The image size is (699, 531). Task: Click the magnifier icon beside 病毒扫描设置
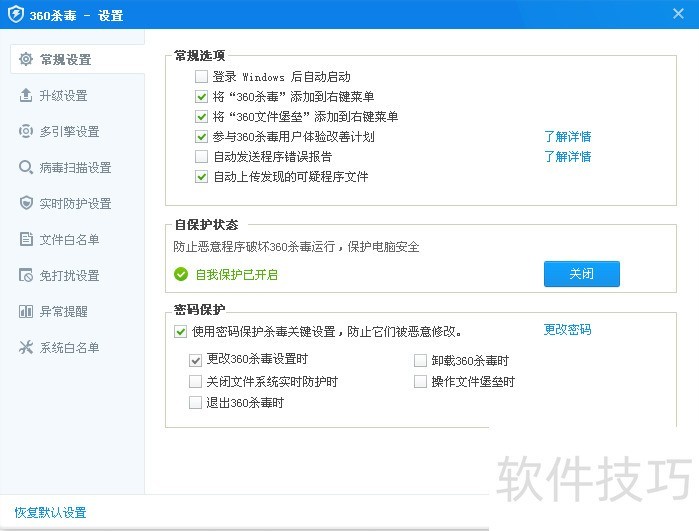click(26, 167)
